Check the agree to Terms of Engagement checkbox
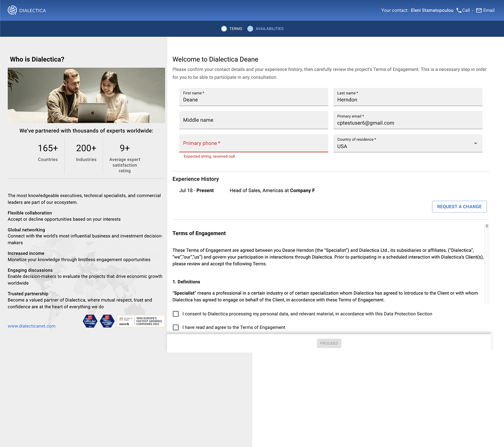The height and width of the screenshot is (447, 504). click(176, 327)
